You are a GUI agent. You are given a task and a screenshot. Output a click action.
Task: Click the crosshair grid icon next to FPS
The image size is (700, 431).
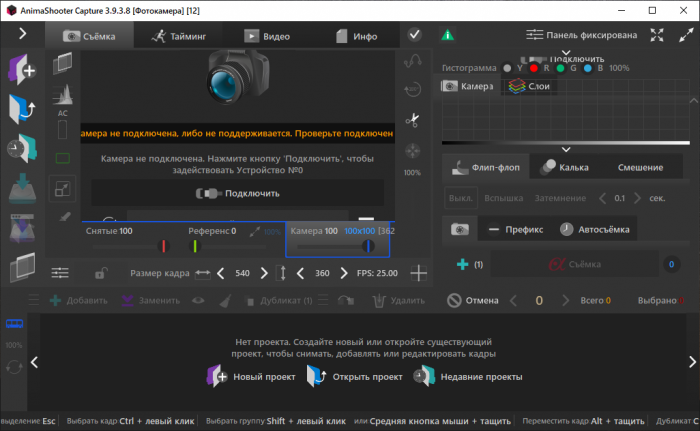pyautogui.click(x=419, y=272)
